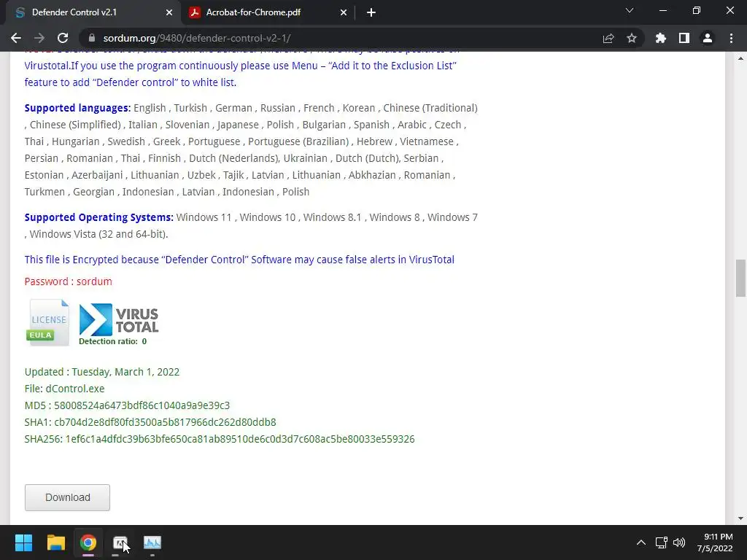Show hidden system tray icons
The height and width of the screenshot is (560, 747).
641,542
